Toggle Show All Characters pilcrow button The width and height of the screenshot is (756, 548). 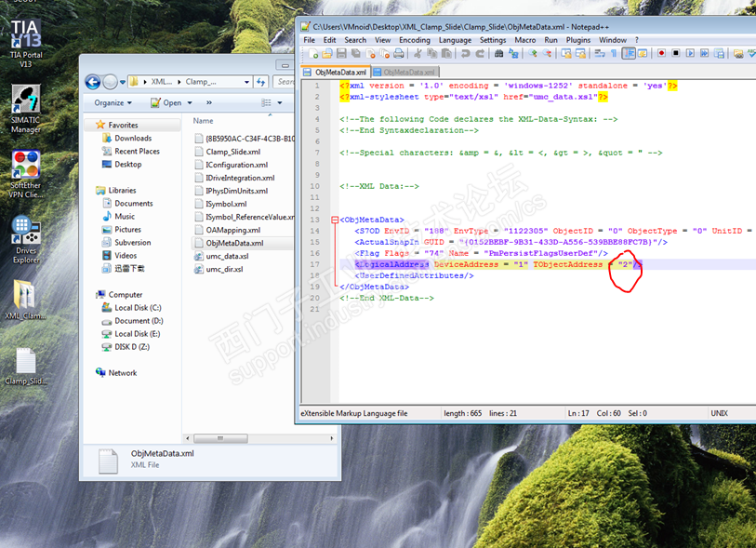point(615,54)
